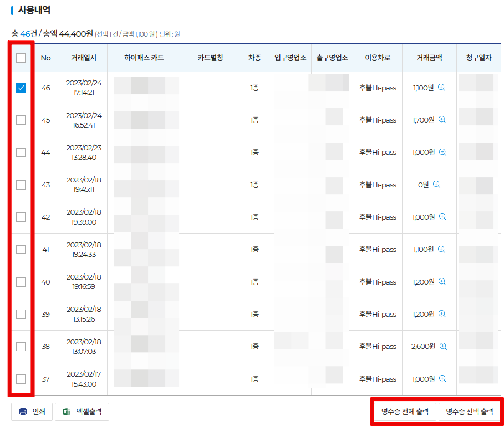The image size is (504, 426).
Task: Check the checkbox for row No 40
Action: (21, 282)
